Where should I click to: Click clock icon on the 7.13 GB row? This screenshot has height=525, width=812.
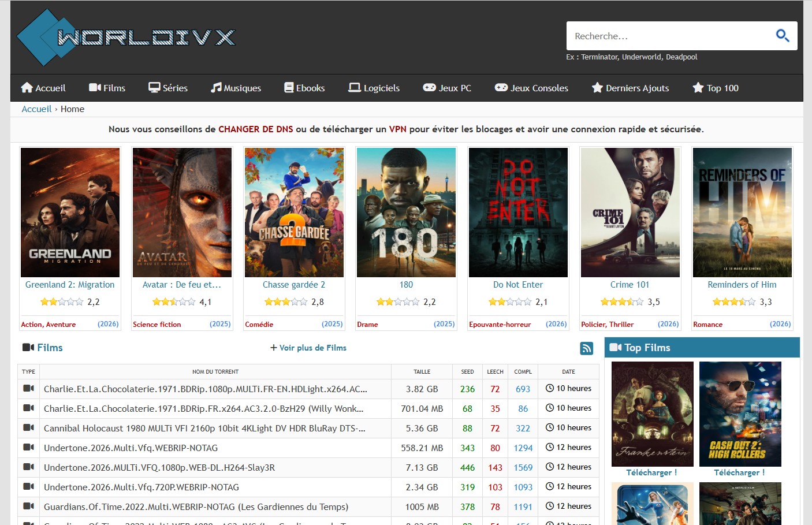(x=550, y=467)
